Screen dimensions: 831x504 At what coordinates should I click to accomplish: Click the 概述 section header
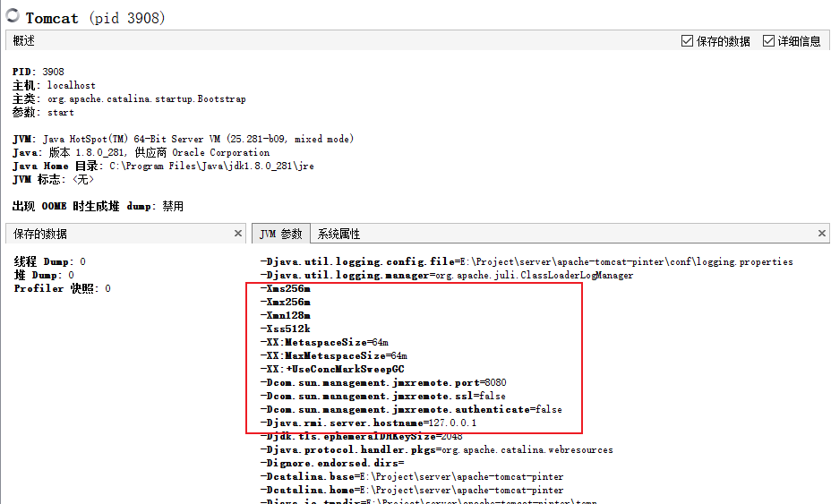(24, 41)
